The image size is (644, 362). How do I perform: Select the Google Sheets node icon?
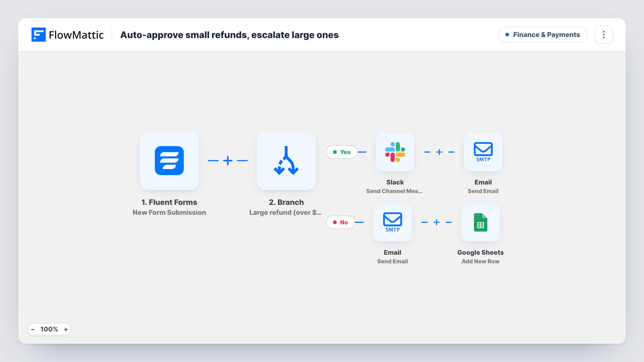click(x=481, y=222)
